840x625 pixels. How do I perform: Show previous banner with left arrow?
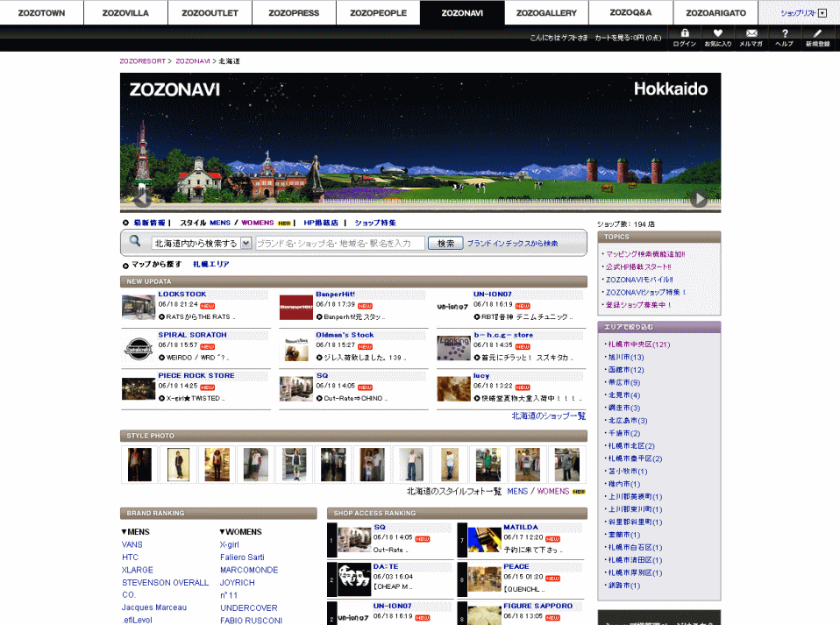click(x=143, y=199)
